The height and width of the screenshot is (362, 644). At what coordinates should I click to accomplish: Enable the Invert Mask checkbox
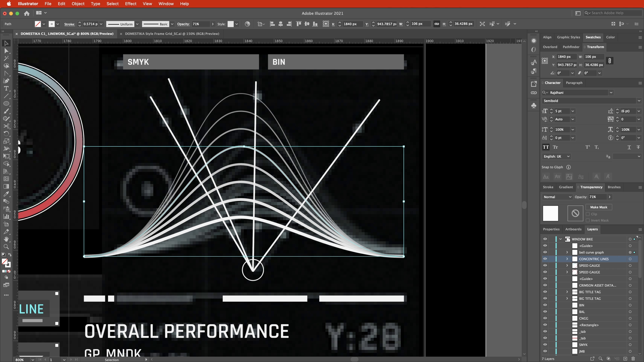(588, 220)
